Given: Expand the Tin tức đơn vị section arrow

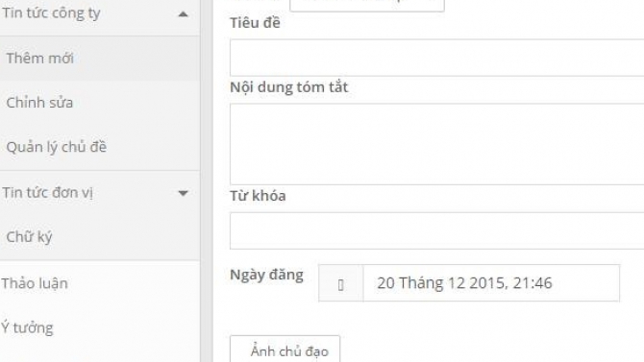Looking at the screenshot, I should tap(184, 193).
